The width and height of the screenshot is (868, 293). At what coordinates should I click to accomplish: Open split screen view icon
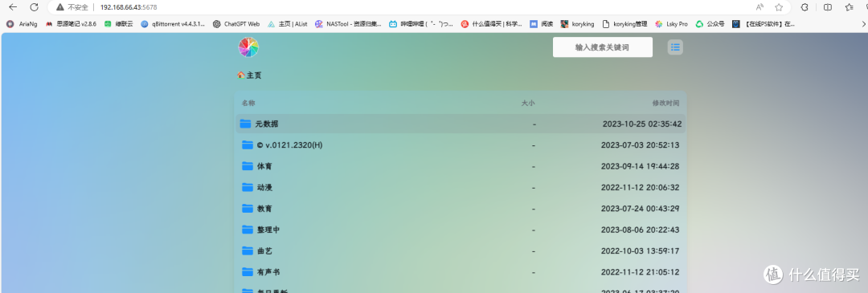coord(828,7)
